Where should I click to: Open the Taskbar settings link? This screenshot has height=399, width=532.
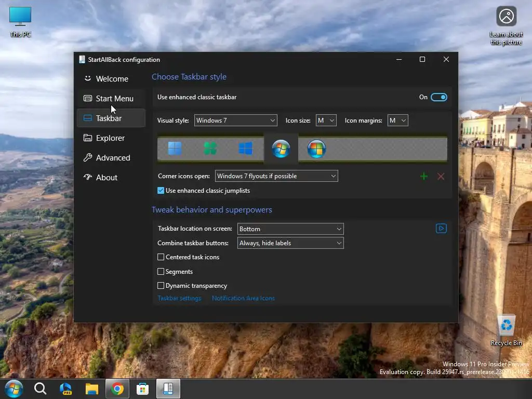click(179, 298)
